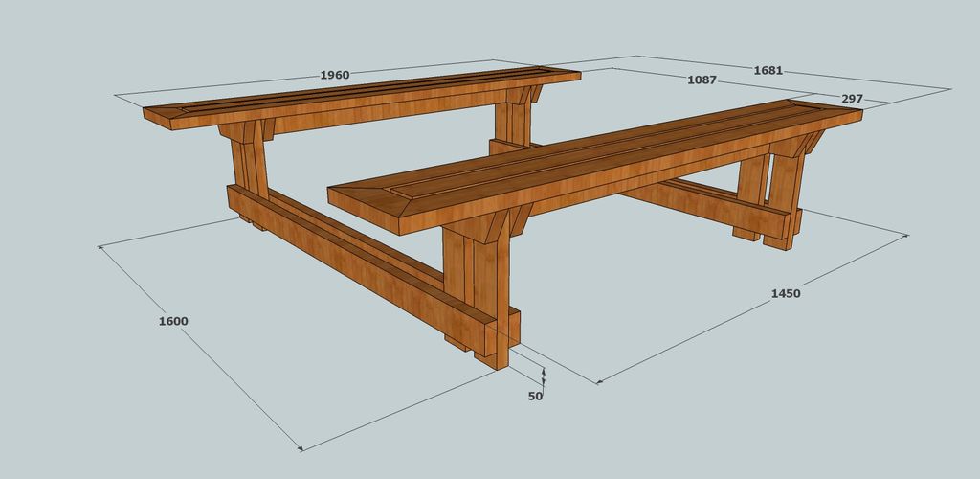Select the 1681 dimension text
This screenshot has height=479, width=980.
click(x=768, y=71)
